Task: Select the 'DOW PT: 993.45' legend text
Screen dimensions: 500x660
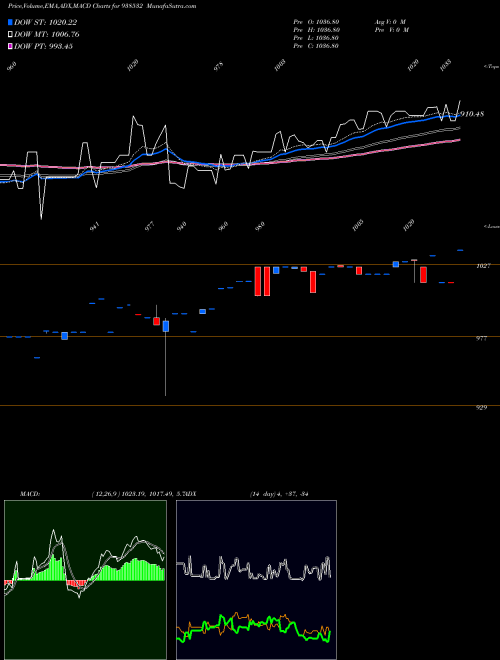Action: tap(43, 46)
